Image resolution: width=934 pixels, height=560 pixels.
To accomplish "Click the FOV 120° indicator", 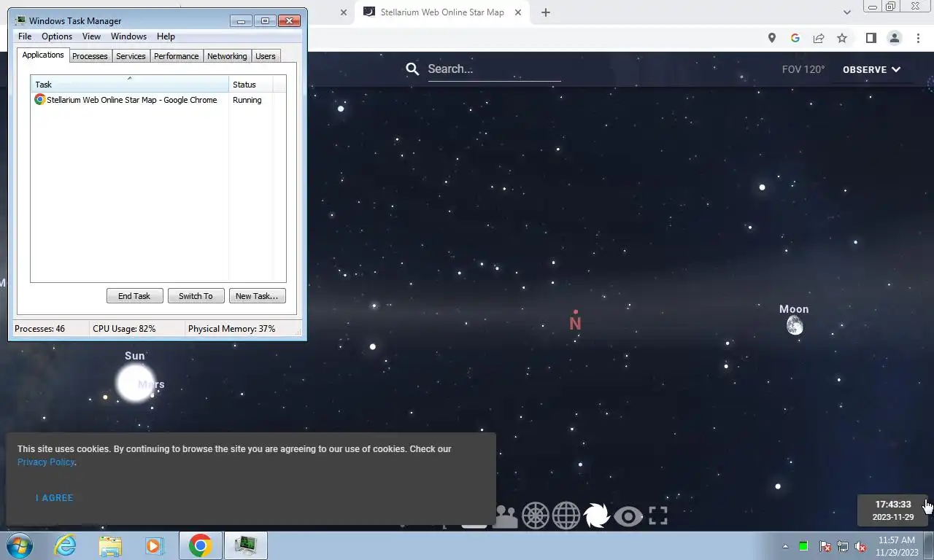I will [803, 69].
